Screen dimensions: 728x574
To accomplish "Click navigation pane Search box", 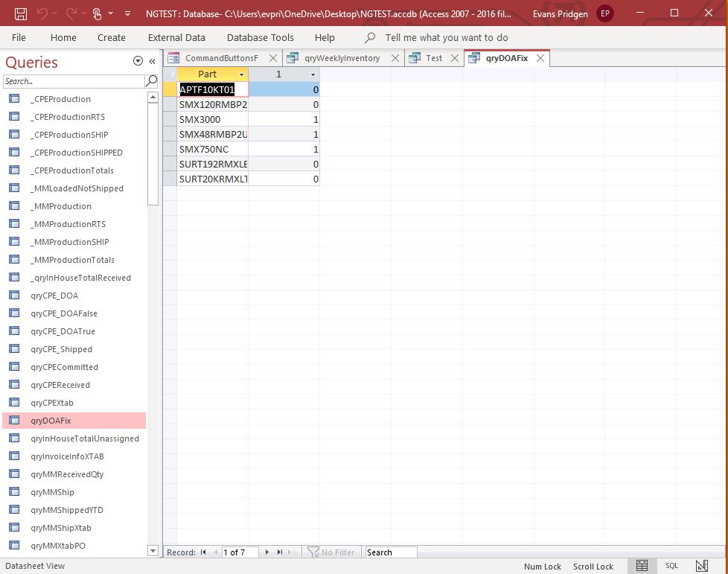I will 74,81.
